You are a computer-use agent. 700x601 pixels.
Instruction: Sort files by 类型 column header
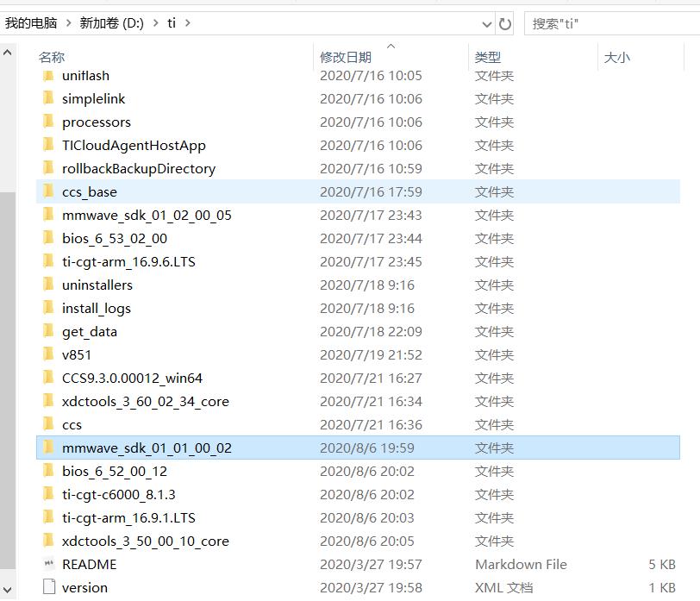(x=488, y=57)
